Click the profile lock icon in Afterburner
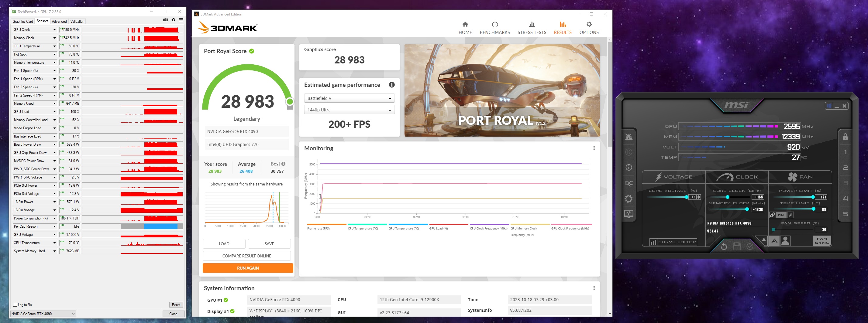 coord(846,137)
